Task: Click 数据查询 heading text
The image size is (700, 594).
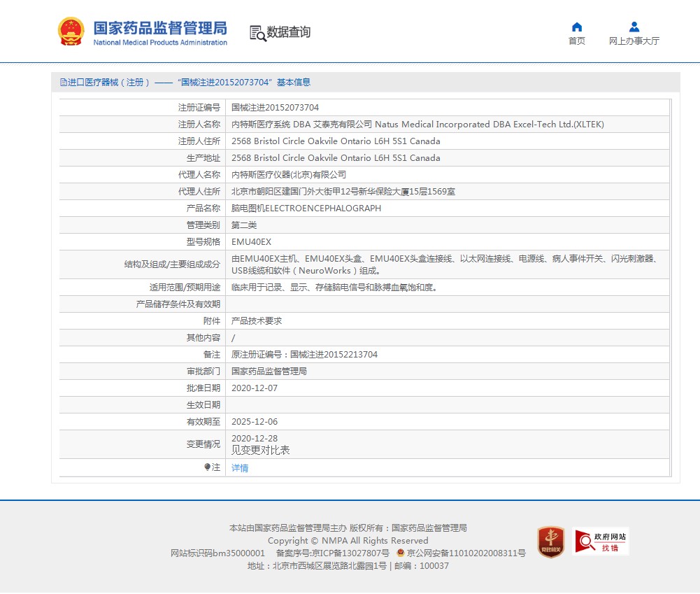Action: 288,32
